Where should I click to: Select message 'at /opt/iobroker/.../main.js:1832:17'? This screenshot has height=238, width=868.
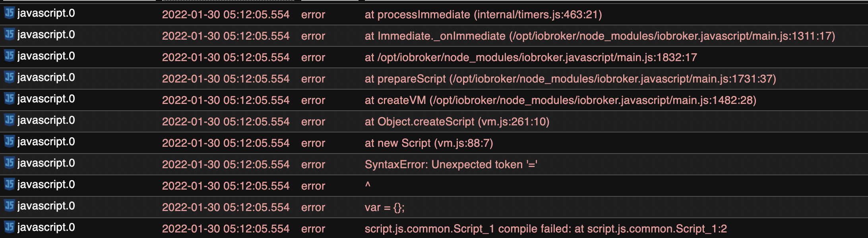(531, 58)
